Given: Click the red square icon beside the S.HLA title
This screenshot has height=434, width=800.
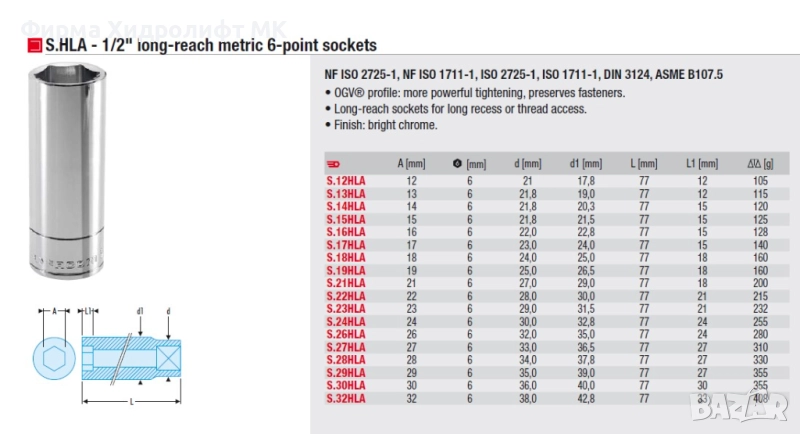Looking at the screenshot, I should pos(34,46).
